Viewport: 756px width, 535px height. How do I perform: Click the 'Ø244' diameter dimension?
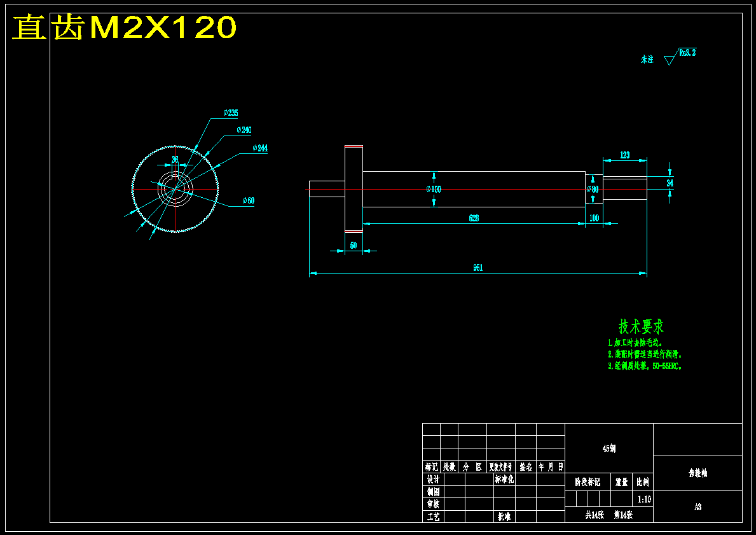260,148
